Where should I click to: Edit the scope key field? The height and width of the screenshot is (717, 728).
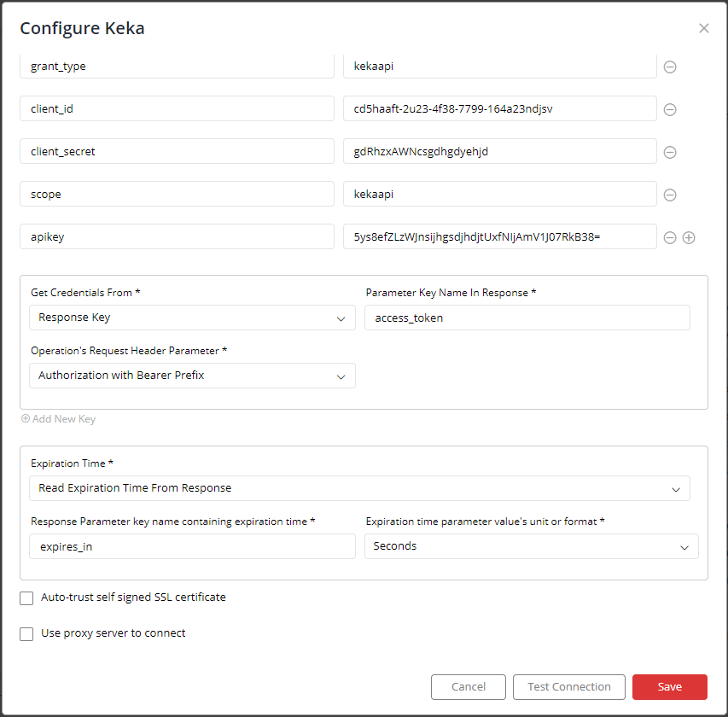point(177,194)
